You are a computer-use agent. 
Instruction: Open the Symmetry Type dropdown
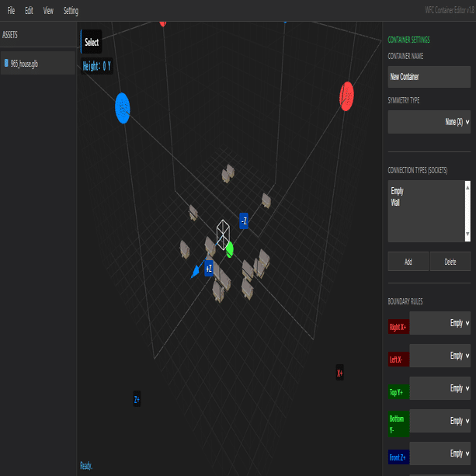coord(429,122)
